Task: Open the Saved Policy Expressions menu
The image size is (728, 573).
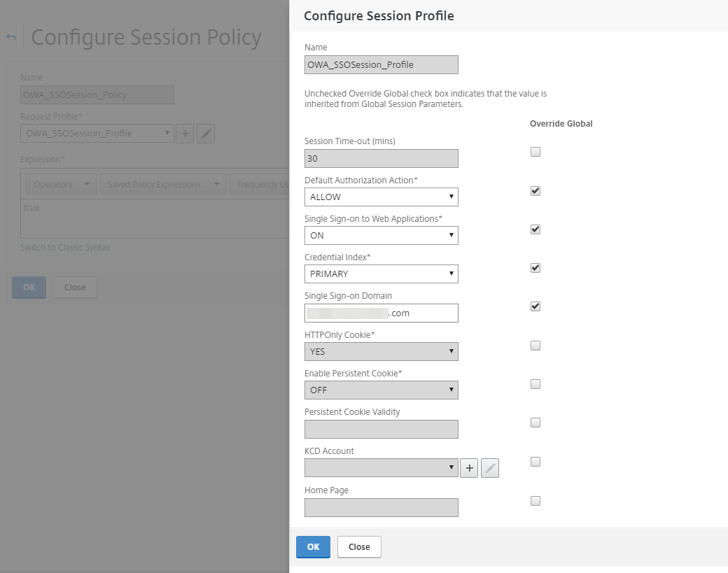Action: [x=162, y=185]
